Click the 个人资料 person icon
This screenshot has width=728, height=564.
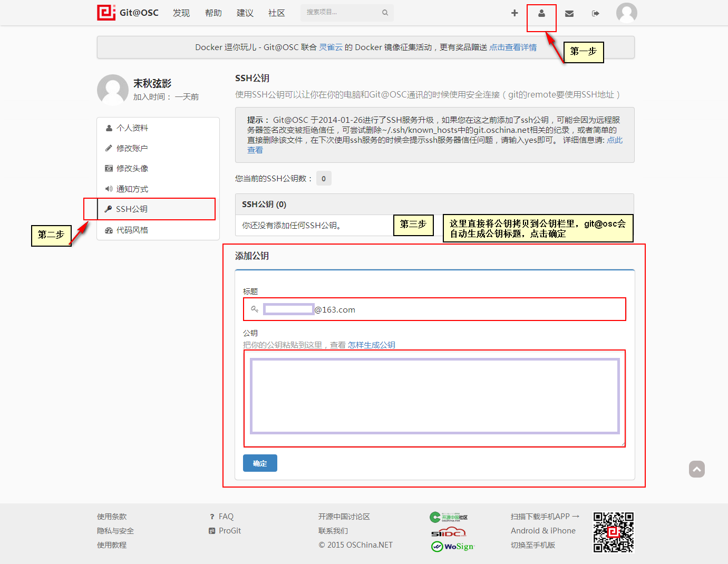tap(109, 128)
